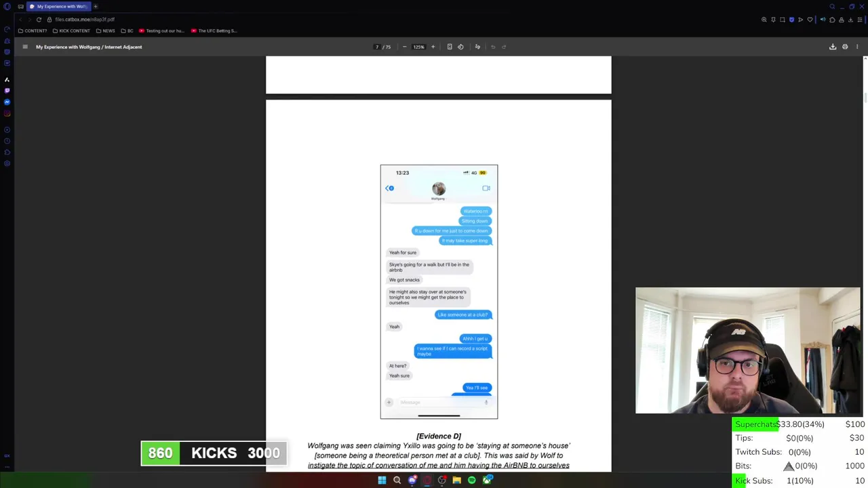Activate the PDF draw annotation tool

click(477, 47)
